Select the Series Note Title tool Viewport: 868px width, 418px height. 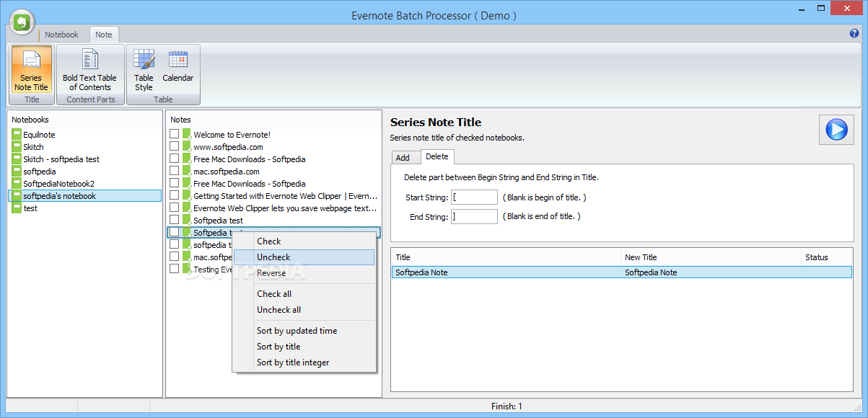tap(32, 70)
